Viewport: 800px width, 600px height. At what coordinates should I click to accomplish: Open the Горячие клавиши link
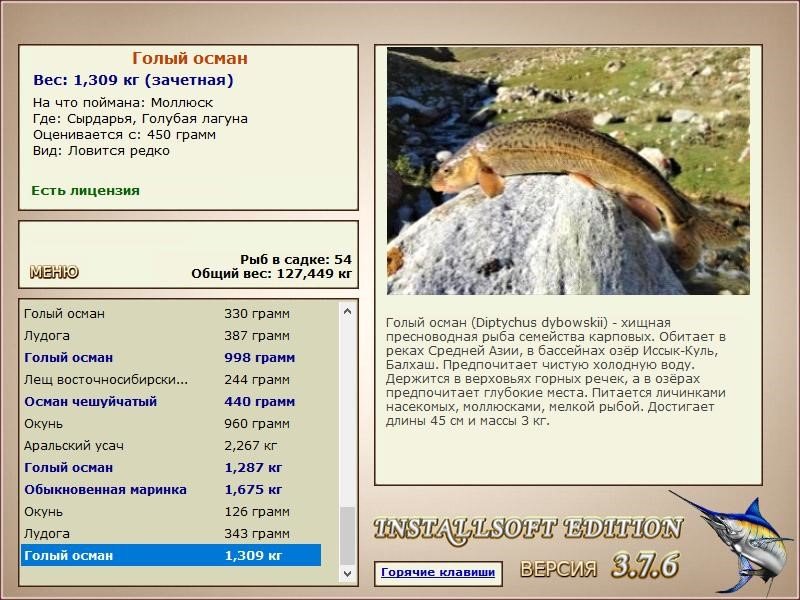click(438, 572)
